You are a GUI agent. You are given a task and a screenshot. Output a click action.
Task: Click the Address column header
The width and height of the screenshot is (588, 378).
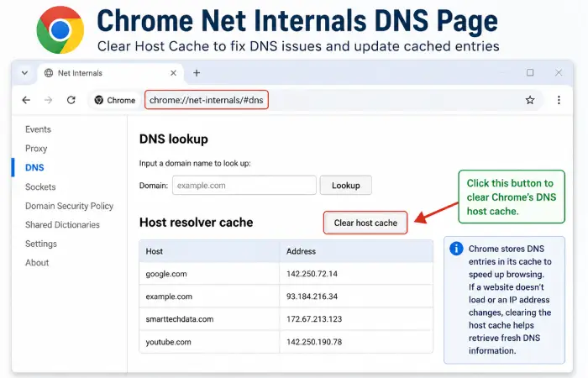tap(356, 251)
